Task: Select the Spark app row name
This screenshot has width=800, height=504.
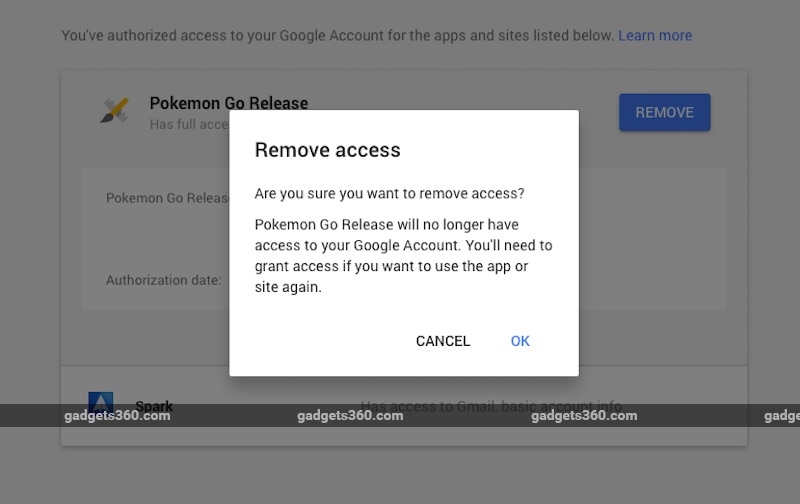Action: 154,406
